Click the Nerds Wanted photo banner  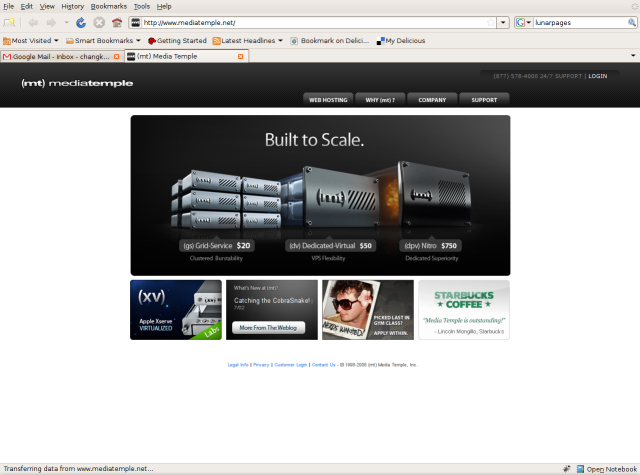368,310
